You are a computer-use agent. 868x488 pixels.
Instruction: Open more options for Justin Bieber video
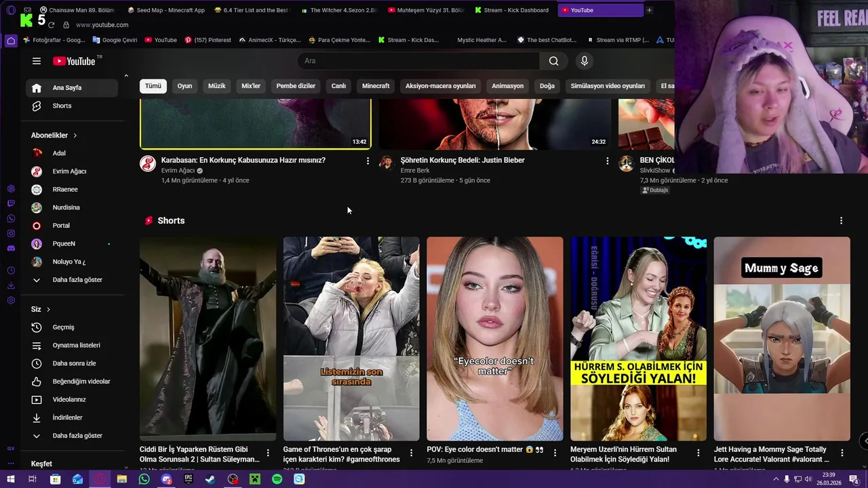click(x=608, y=161)
